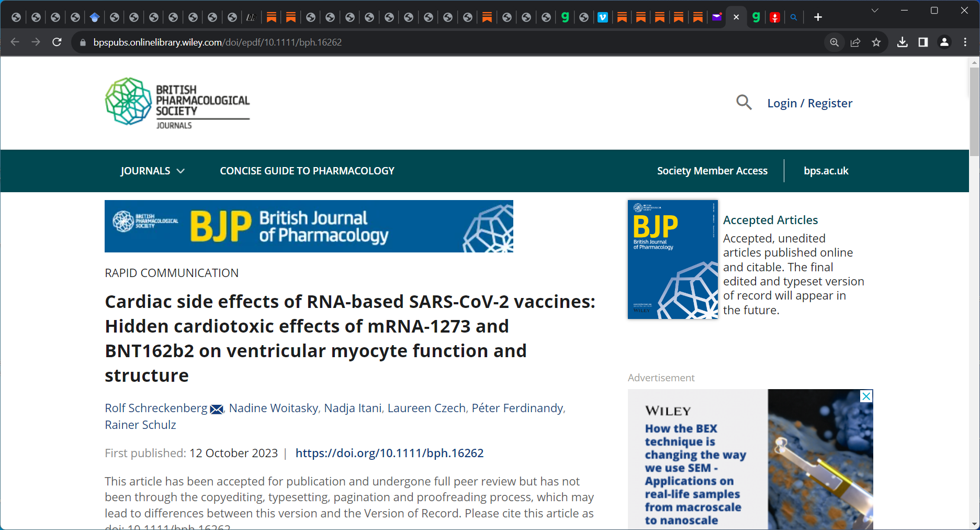The height and width of the screenshot is (530, 980).
Task: Close the Wiley advertisement with the X
Action: pyautogui.click(x=866, y=396)
